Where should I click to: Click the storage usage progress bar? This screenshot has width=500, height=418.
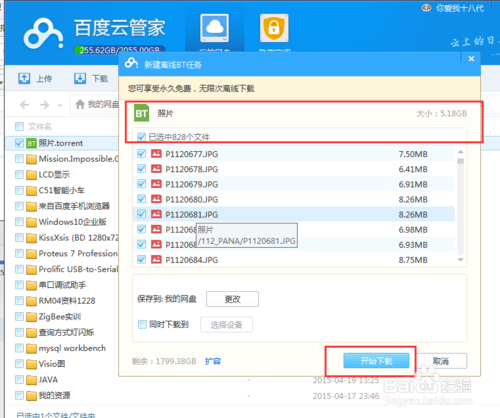(119, 50)
